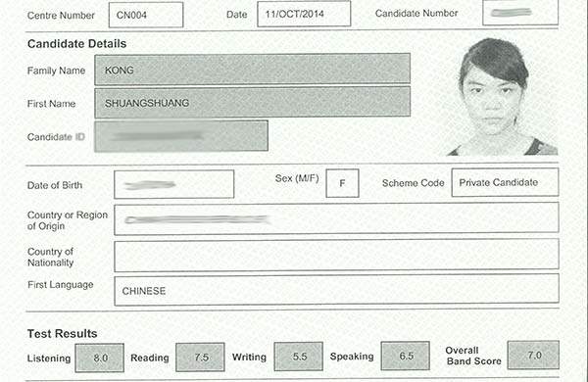Click the empty Country of Nationality field
This screenshot has width=588, height=382.
[x=336, y=256]
